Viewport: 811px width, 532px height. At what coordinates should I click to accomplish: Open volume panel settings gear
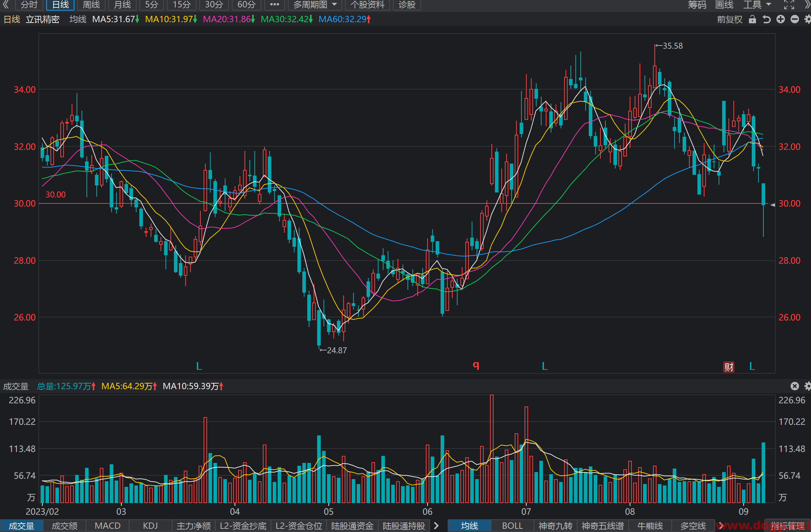pyautogui.click(x=807, y=386)
